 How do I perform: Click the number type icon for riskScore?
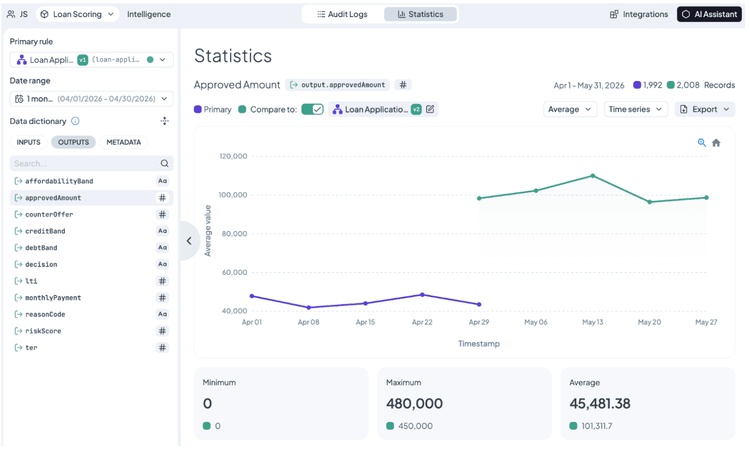163,331
